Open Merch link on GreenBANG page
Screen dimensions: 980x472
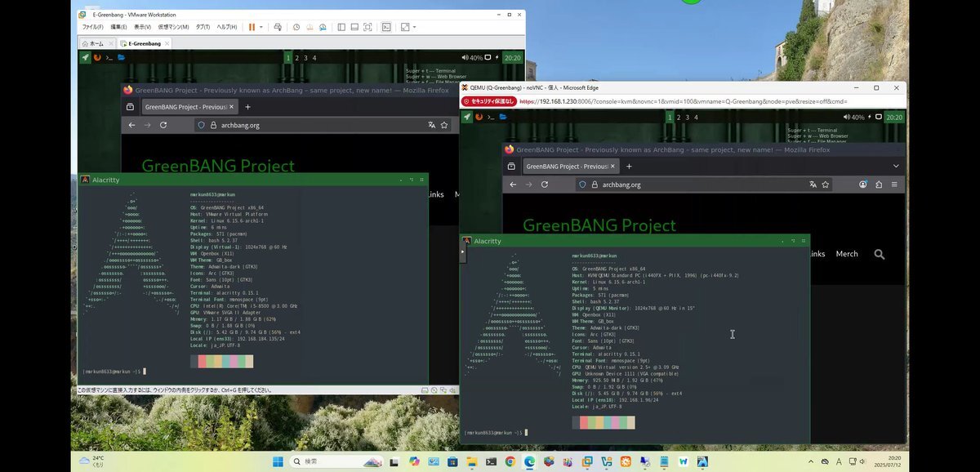(x=847, y=254)
